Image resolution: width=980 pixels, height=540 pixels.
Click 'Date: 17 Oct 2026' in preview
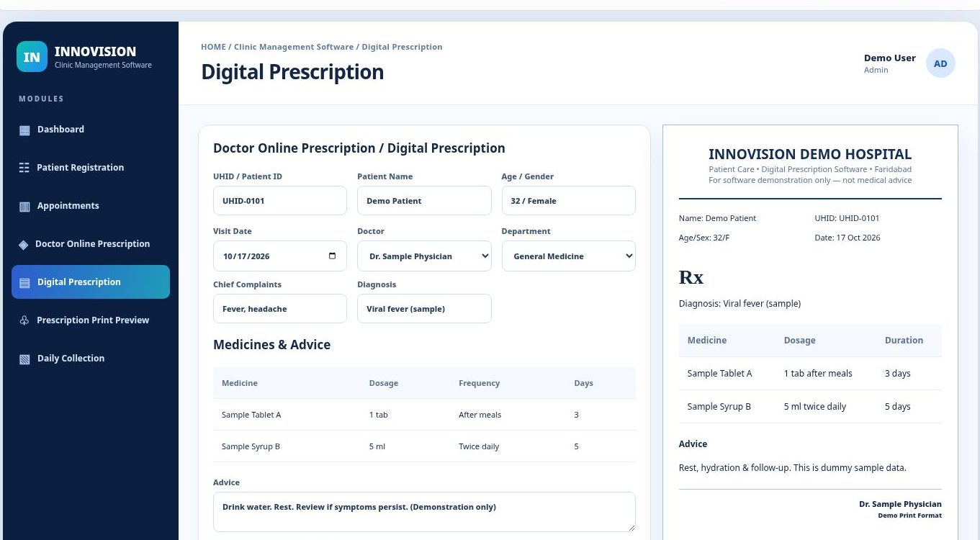848,238
